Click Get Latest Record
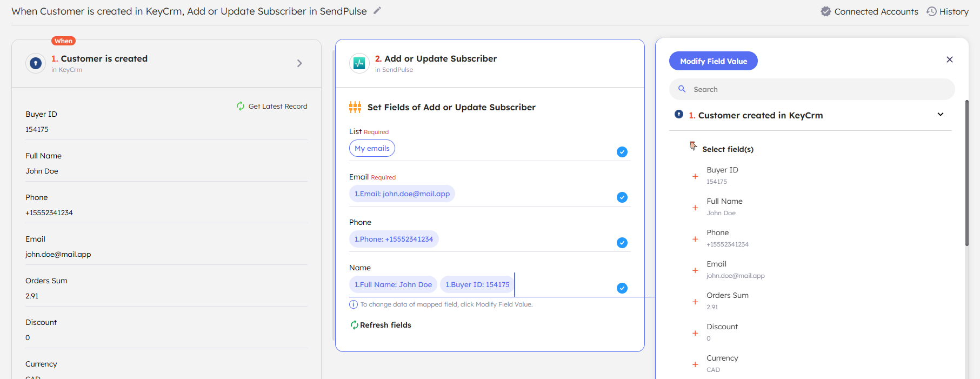This screenshot has width=980, height=379. point(272,106)
